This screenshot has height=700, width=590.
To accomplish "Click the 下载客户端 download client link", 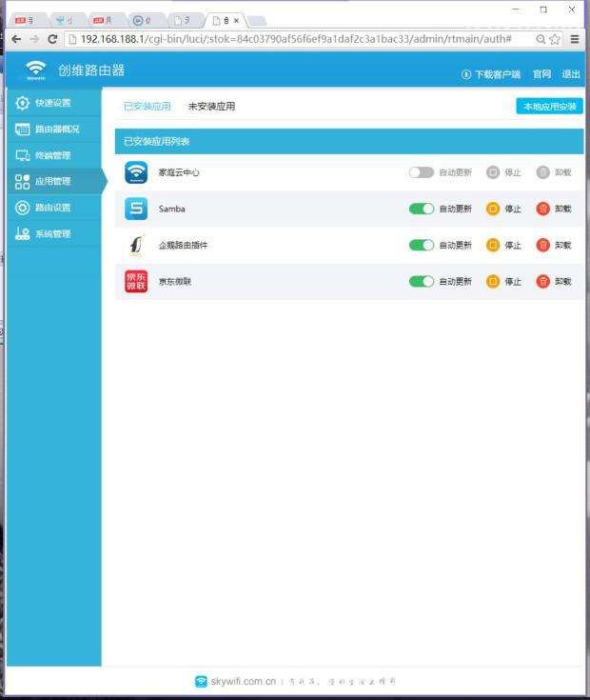I will point(491,74).
